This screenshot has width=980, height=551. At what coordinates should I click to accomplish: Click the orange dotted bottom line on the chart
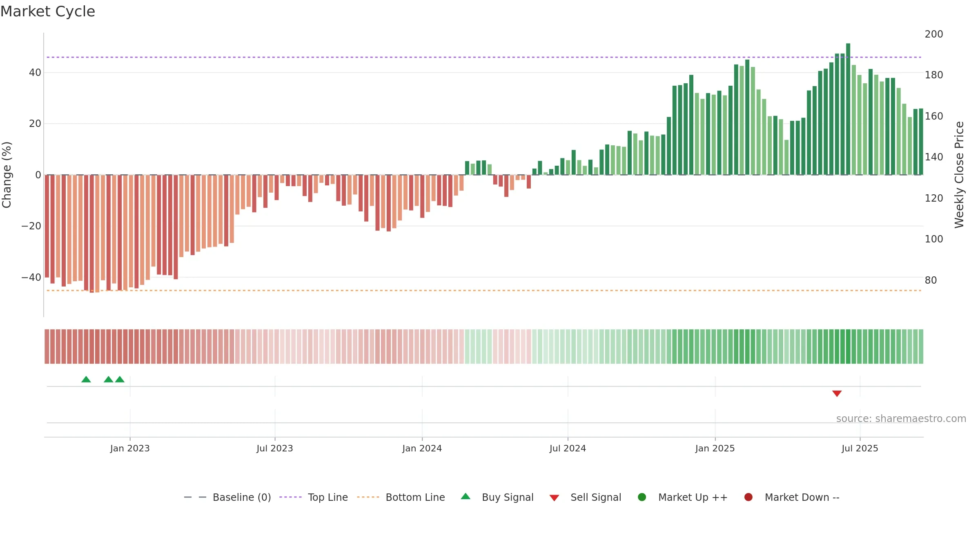point(484,291)
